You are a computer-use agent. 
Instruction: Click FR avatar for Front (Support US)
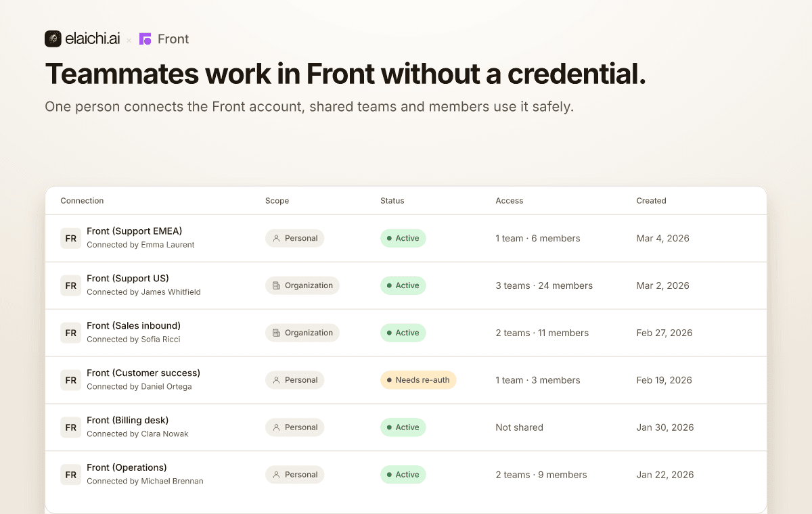71,285
